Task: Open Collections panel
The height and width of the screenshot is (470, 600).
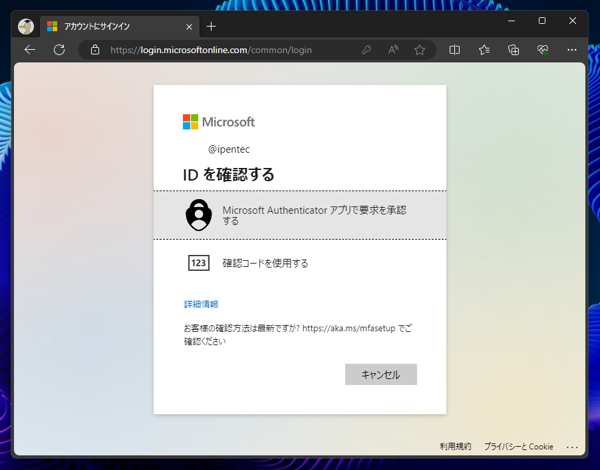Action: 514,50
